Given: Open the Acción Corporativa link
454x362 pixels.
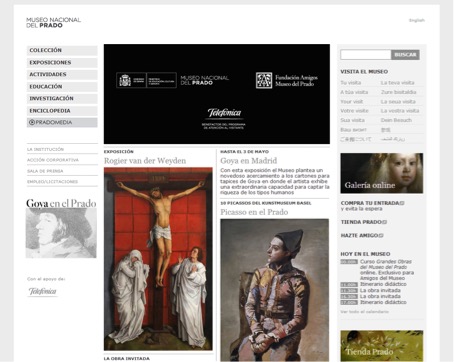Looking at the screenshot, I should pos(53,160).
